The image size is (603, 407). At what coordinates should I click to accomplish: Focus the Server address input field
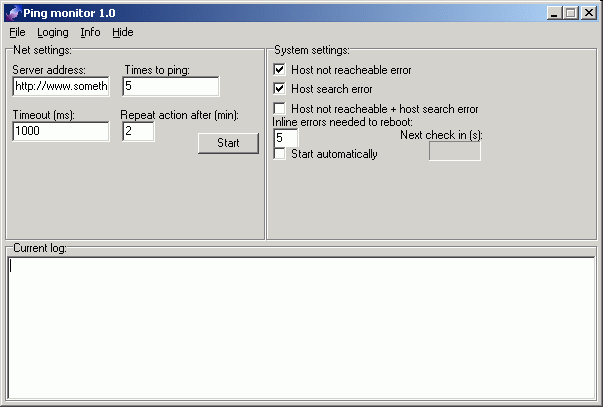click(61, 86)
